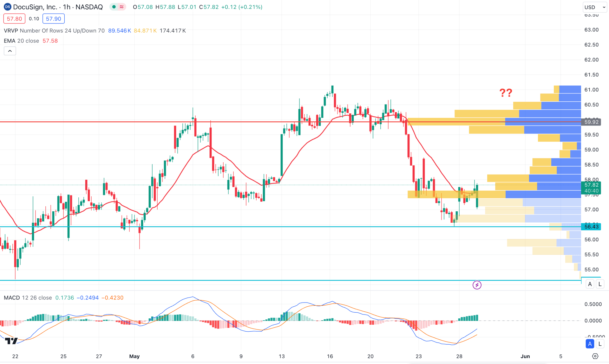Click the VRVP total value 174.417K

173,31
